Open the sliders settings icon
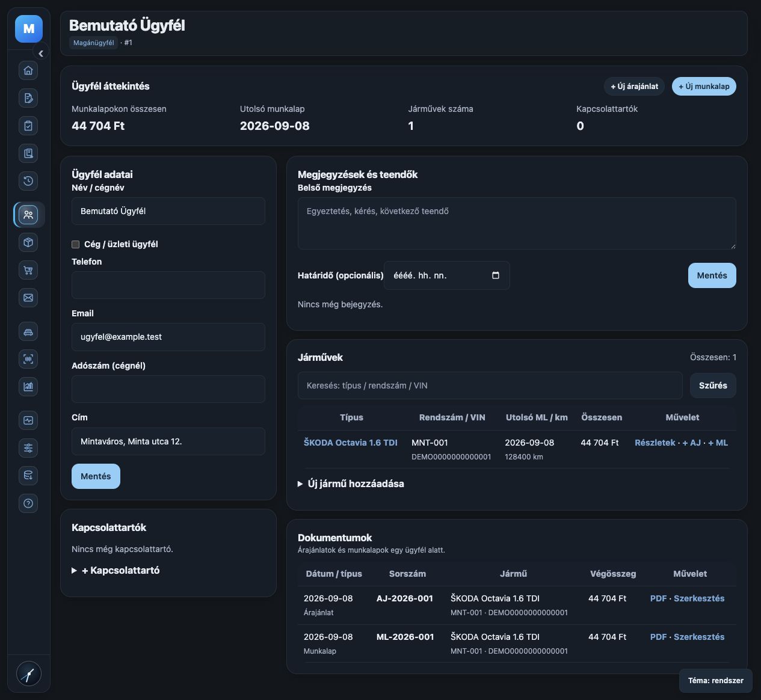761x700 pixels. tap(28, 448)
